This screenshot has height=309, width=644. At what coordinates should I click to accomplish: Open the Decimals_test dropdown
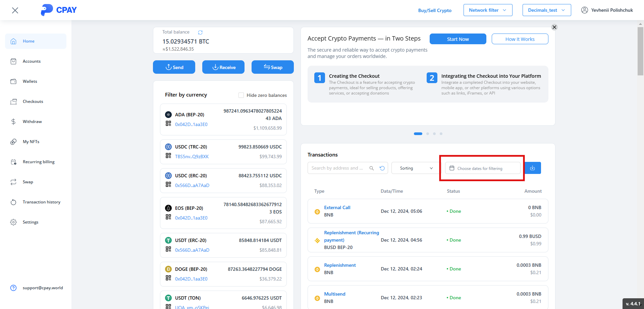pos(546,10)
